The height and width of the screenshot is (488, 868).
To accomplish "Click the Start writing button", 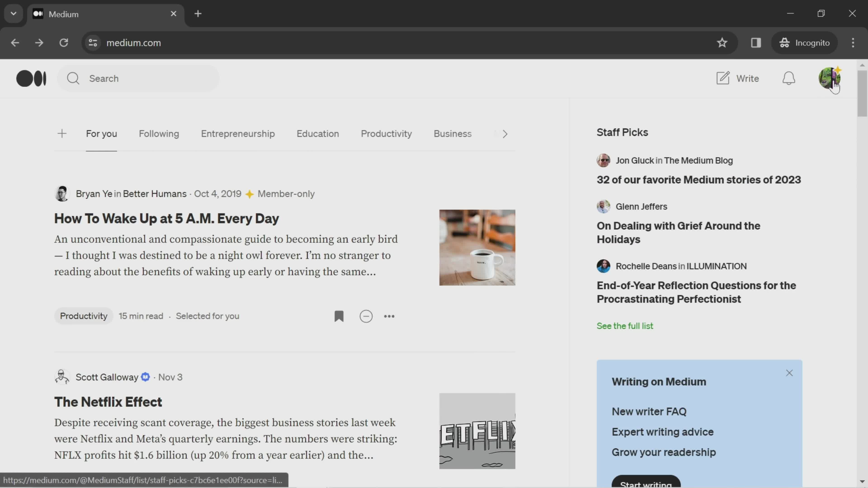I will (x=646, y=482).
